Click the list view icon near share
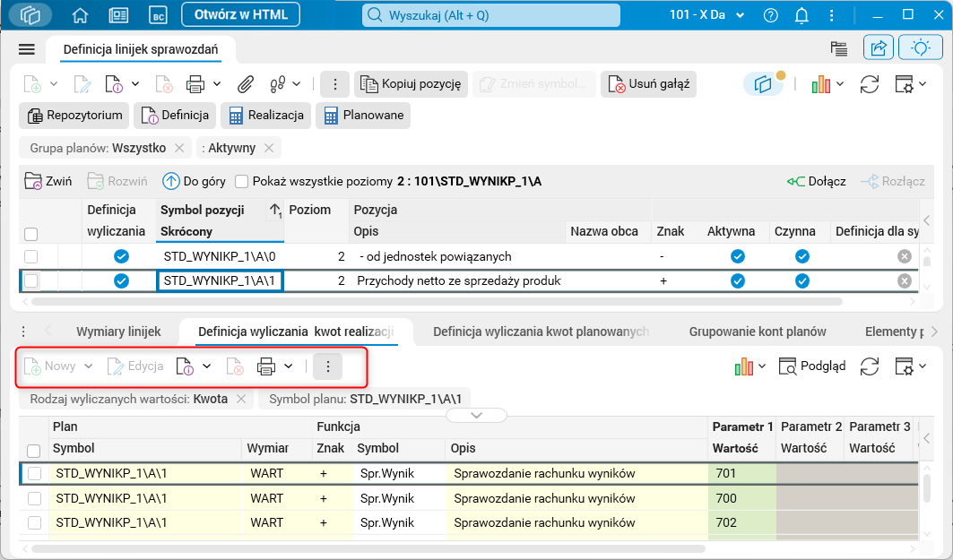This screenshot has height=560, width=953. click(x=839, y=48)
